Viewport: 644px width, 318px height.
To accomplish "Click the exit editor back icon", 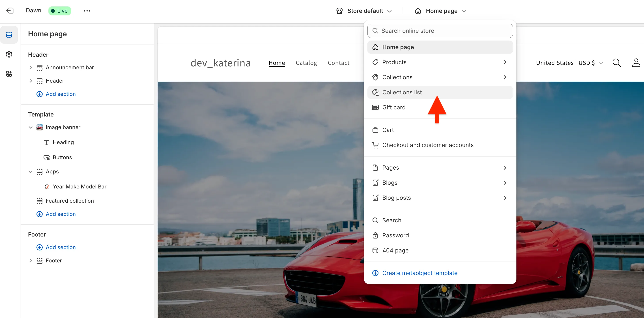I will pos(10,10).
